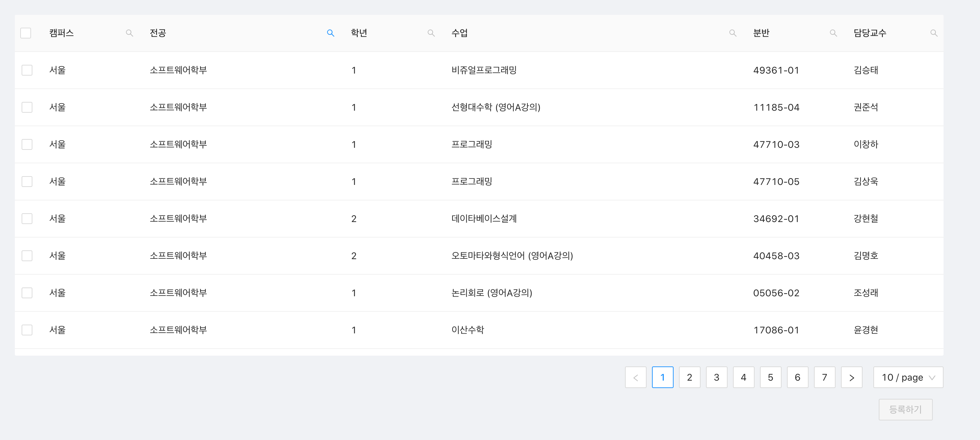Select page 4 in pagination
Viewport: 980px width, 440px height.
point(743,377)
